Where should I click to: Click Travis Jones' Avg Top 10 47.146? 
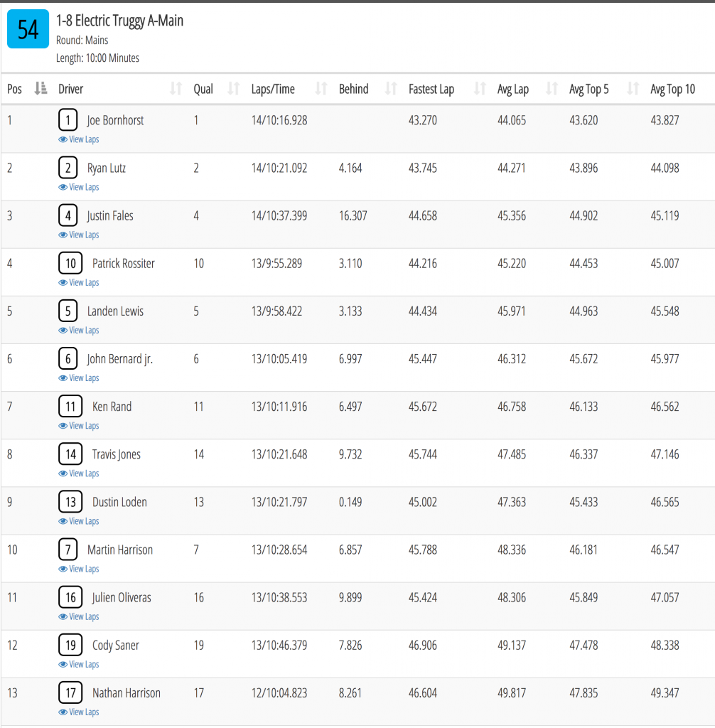pyautogui.click(x=665, y=454)
